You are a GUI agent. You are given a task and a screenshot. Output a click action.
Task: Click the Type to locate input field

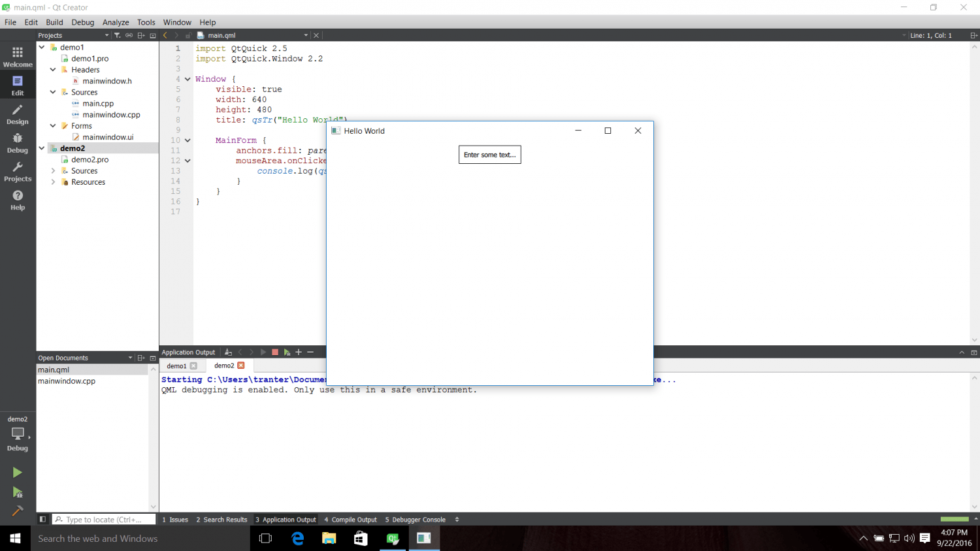pos(105,519)
